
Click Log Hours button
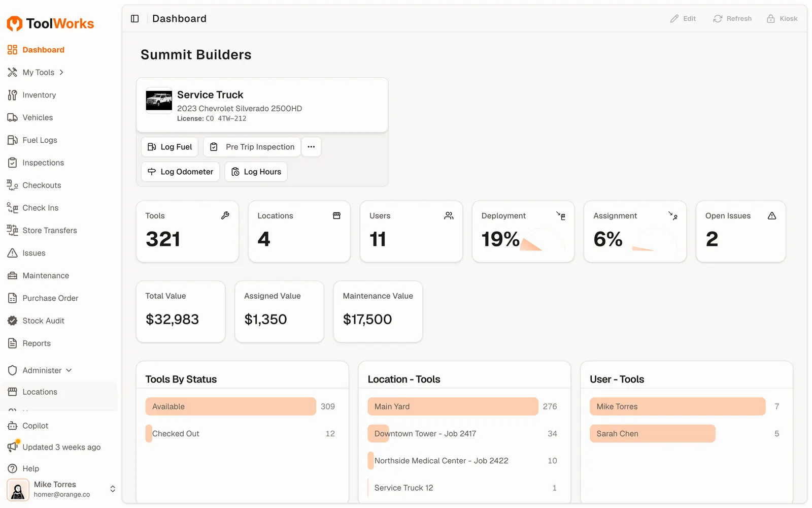coord(256,172)
